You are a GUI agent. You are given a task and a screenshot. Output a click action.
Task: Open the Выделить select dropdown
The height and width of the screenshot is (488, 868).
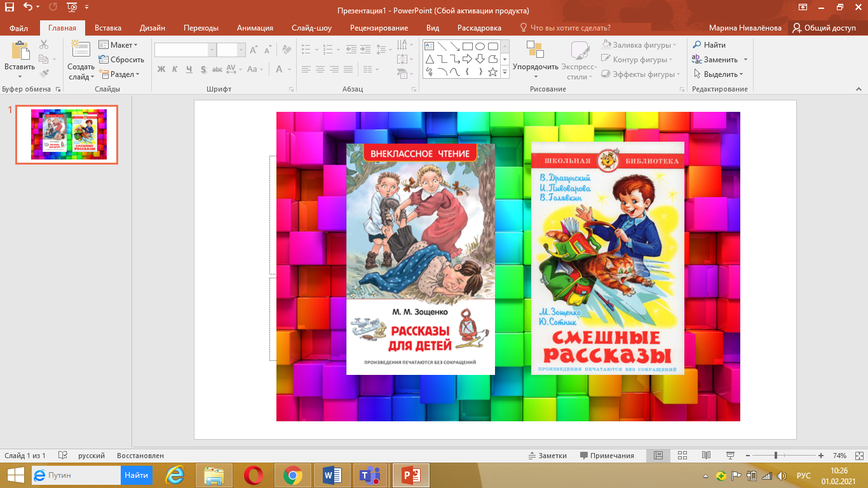(717, 74)
